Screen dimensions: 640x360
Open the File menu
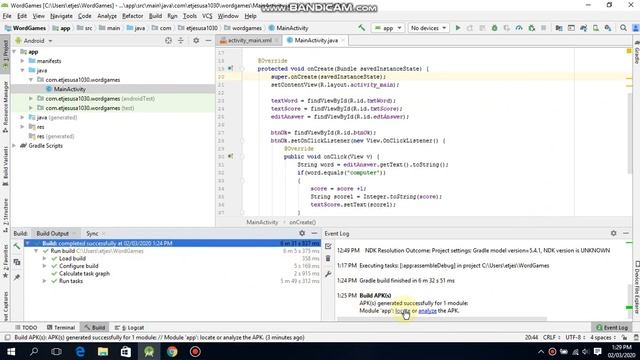pos(7,16)
